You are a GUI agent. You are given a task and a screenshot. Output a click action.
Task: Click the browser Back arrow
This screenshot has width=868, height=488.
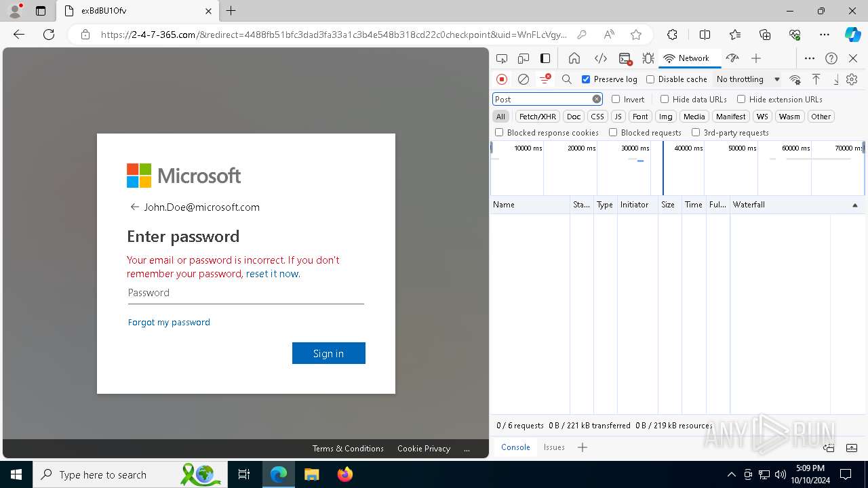point(19,35)
